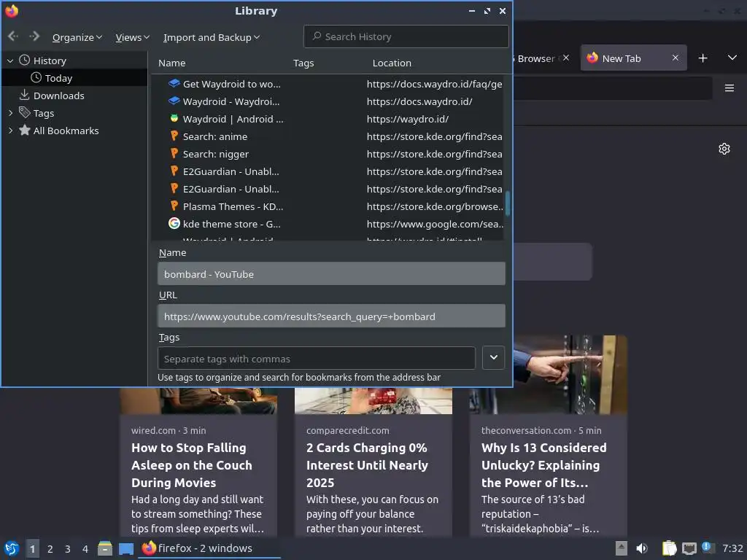Sort by the Name column header
Image resolution: width=747 pixels, height=560 pixels.
point(172,63)
